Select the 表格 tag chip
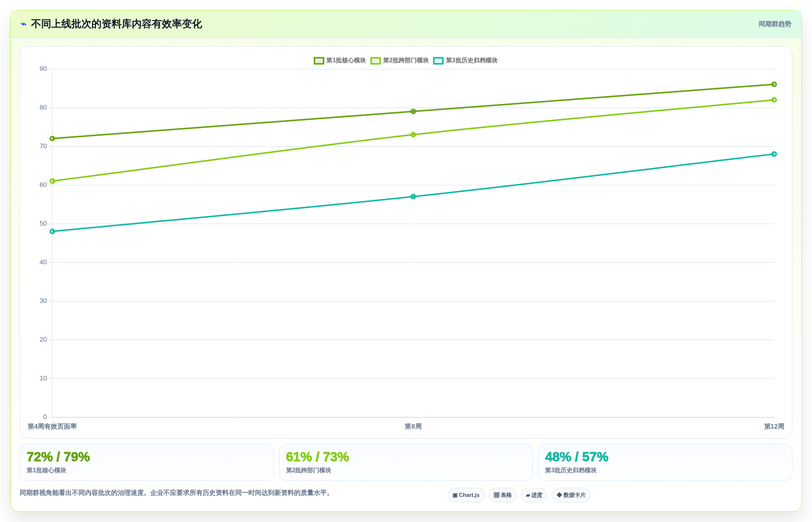812x522 pixels. [503, 495]
